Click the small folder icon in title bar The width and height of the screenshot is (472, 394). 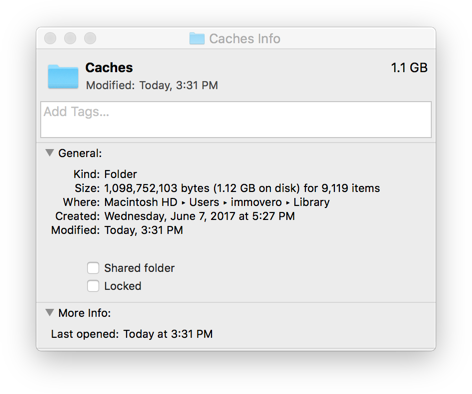(197, 39)
